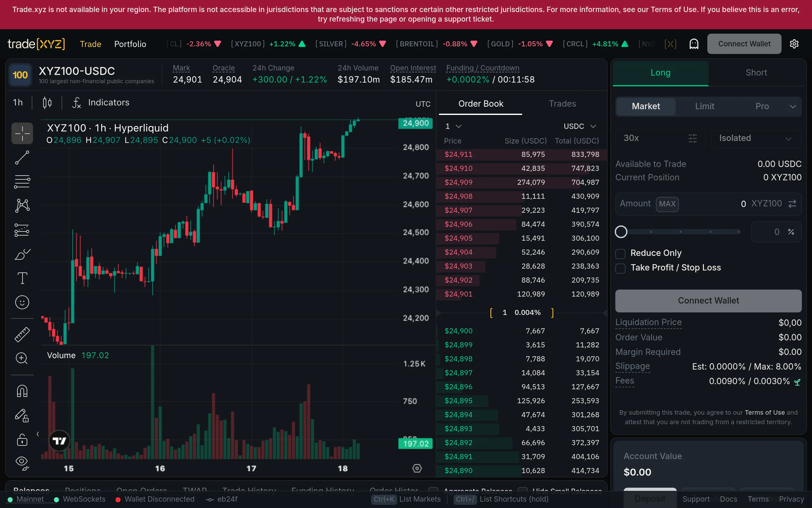Click the Amount input field
Screen dimensions: 812x508
click(708, 204)
